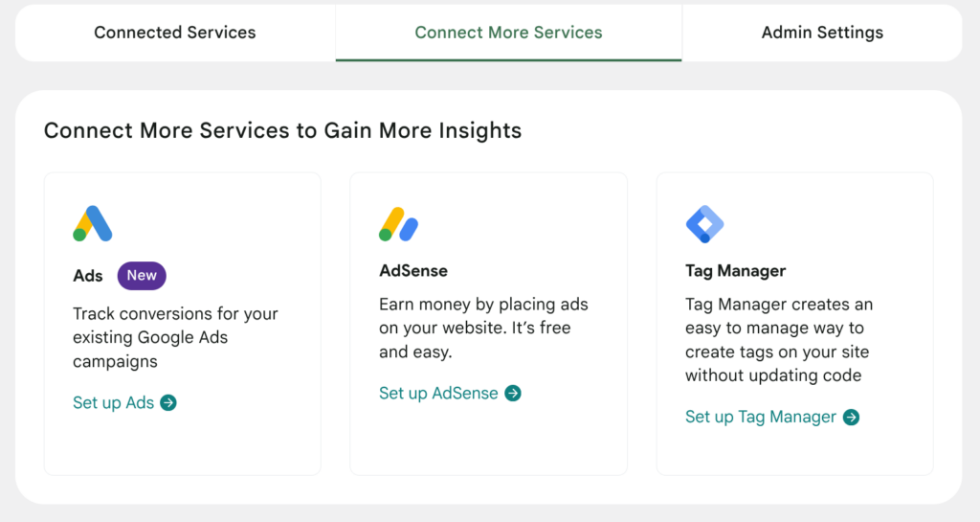Click the Tag Manager diamond logo
Screen dimensions: 980x522
(705, 224)
